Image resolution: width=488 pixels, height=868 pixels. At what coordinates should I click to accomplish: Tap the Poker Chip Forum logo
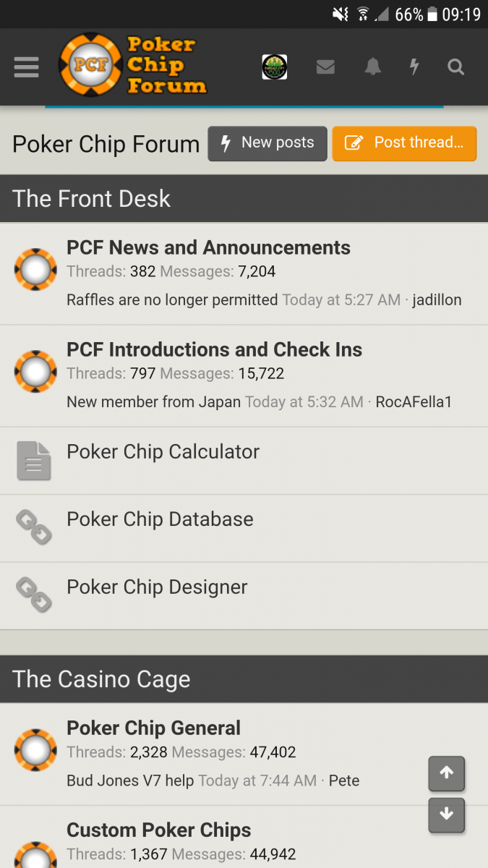pyautogui.click(x=133, y=66)
